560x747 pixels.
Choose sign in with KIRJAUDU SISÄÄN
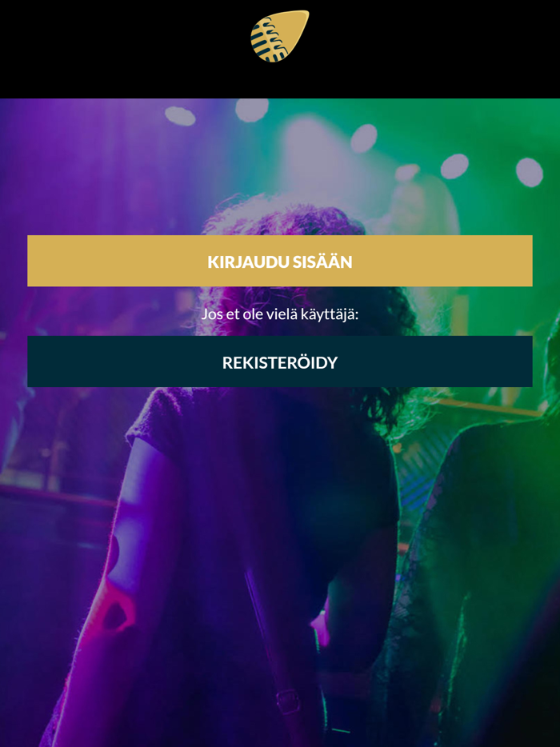click(x=280, y=261)
